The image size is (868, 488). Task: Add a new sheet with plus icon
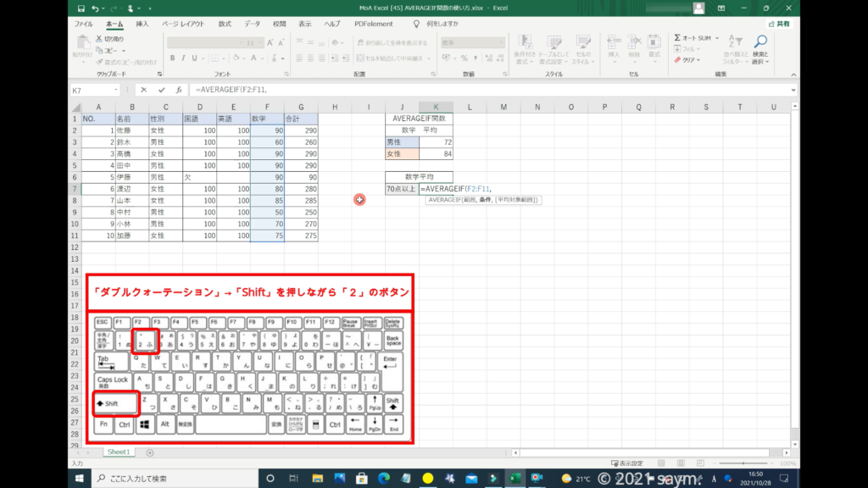click(x=150, y=452)
